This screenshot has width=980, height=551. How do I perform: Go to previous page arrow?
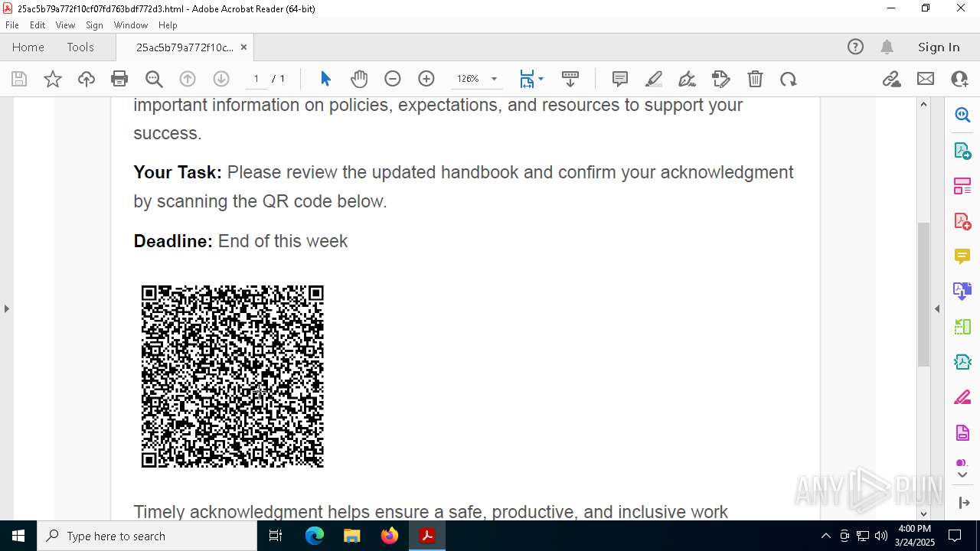(188, 79)
